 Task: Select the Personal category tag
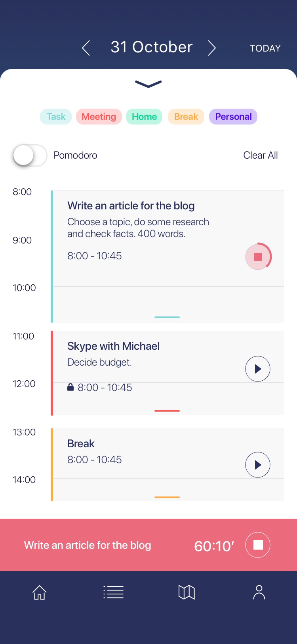[233, 117]
